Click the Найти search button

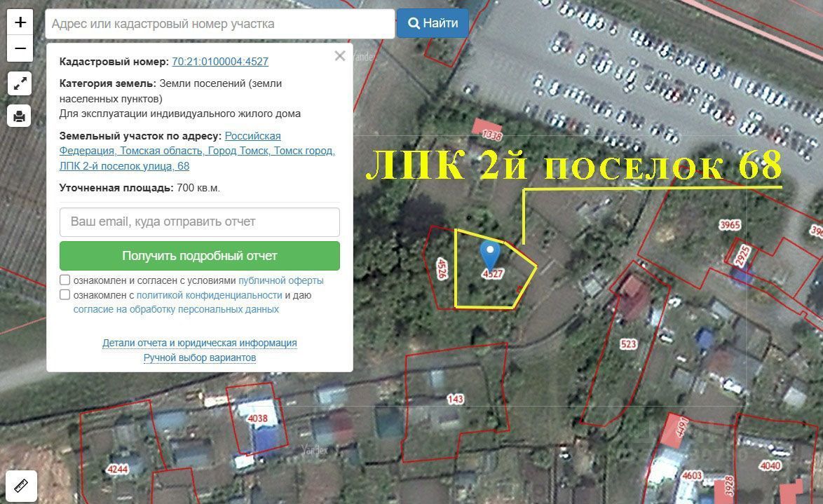(x=433, y=24)
